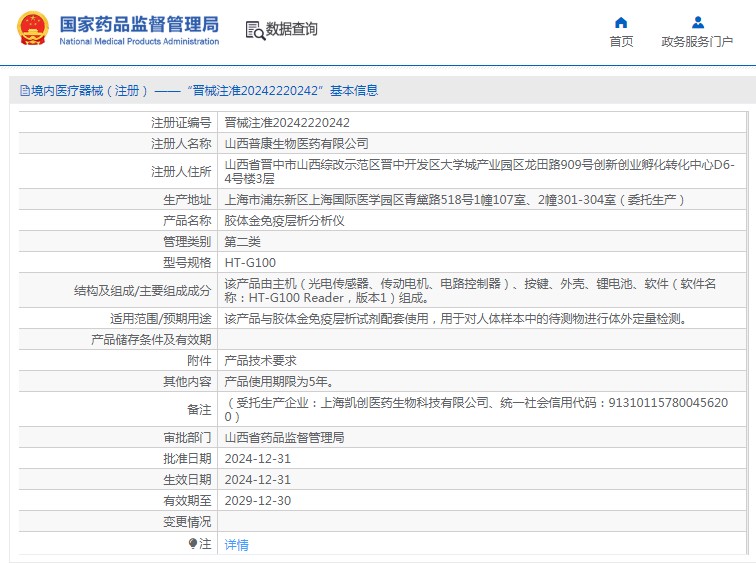The image size is (756, 563).
Task: Click the approval department 山西省药品监督管理局
Action: click(x=284, y=438)
